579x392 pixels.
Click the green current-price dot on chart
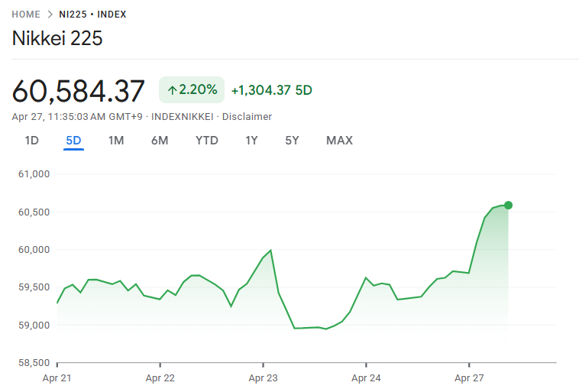(x=508, y=205)
